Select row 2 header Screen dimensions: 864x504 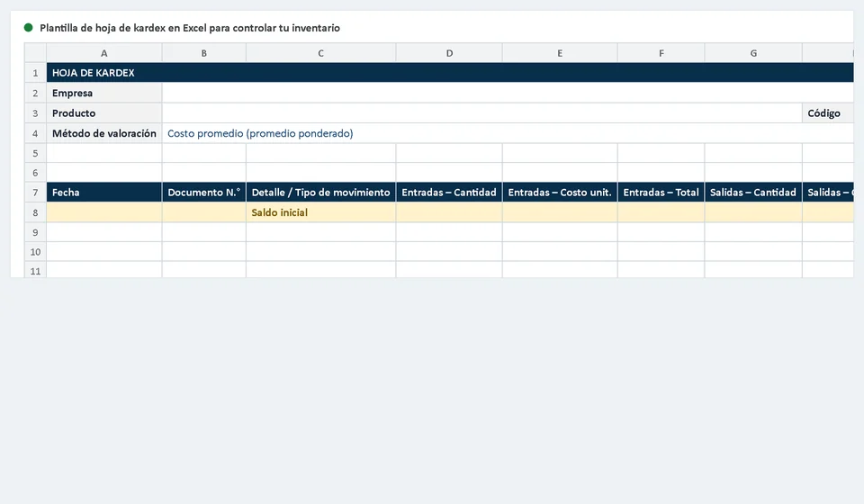click(x=35, y=93)
